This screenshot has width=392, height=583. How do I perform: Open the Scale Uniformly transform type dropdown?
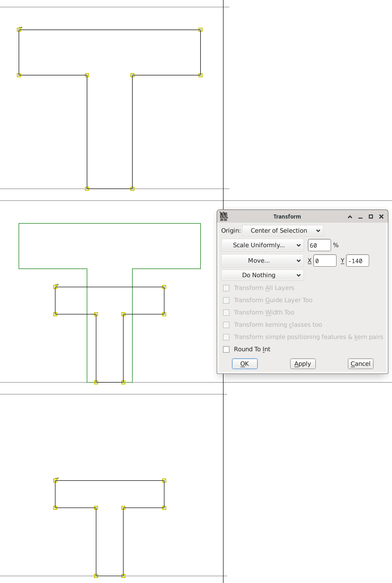(x=262, y=245)
